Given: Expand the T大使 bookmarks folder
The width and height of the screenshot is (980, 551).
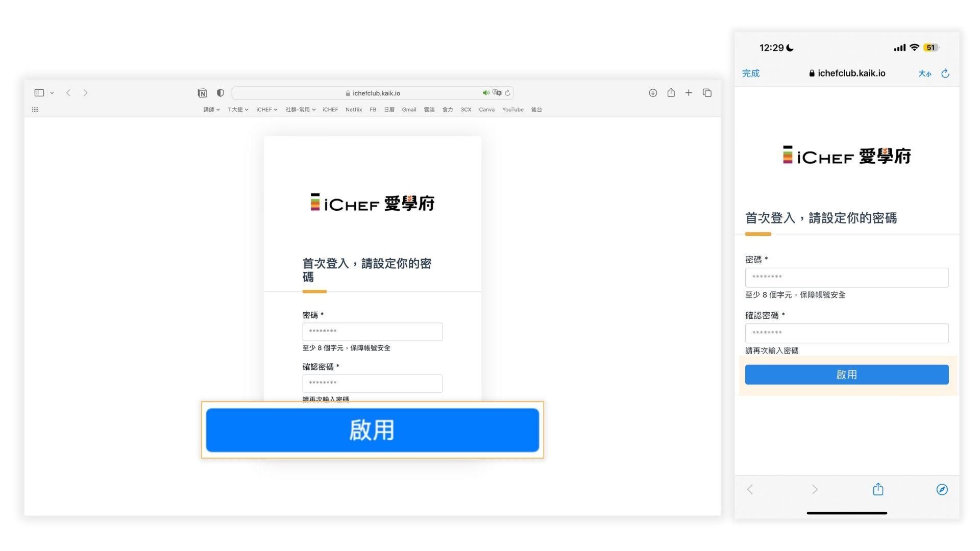Looking at the screenshot, I should (x=238, y=110).
